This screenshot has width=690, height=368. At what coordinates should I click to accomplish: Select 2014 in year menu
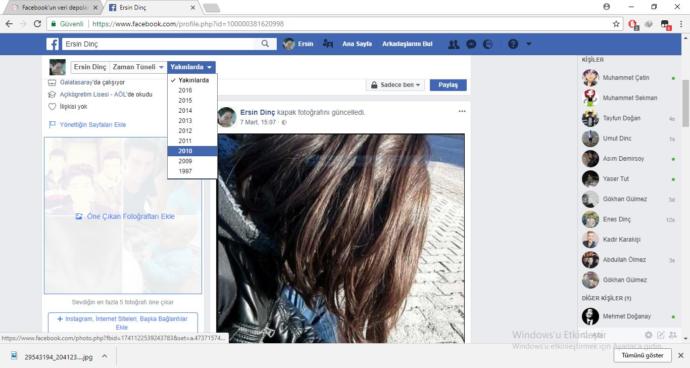[192, 110]
